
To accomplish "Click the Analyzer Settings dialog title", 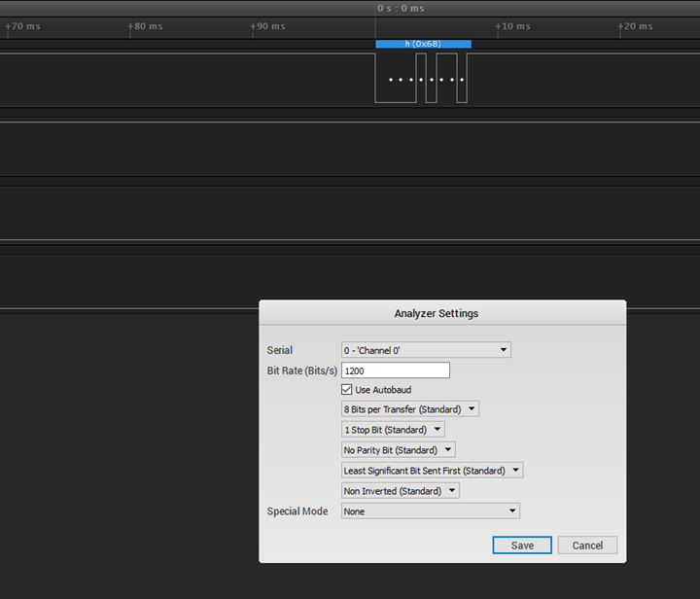I will pyautogui.click(x=437, y=313).
